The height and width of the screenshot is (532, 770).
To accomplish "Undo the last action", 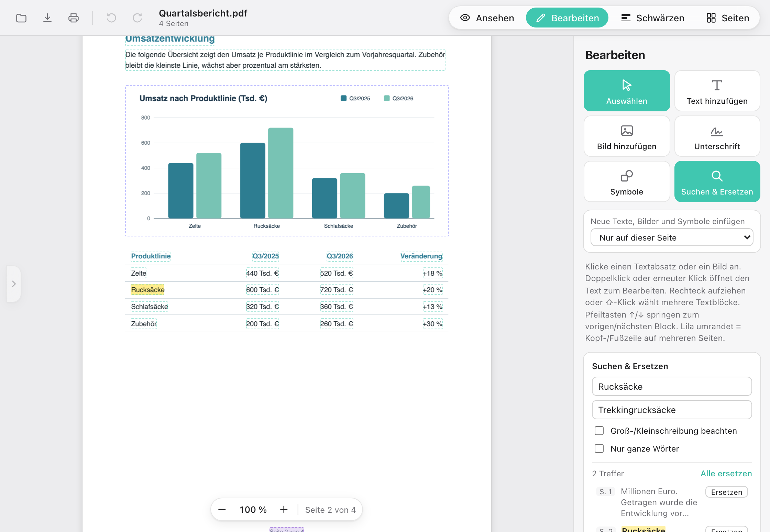I will click(x=111, y=18).
